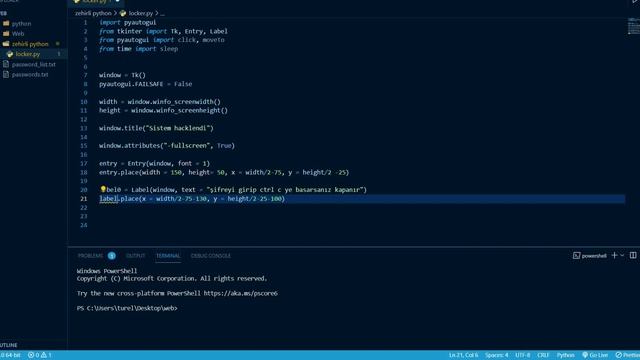Collapse the zehirli python folder
Image resolution: width=640 pixels, height=360 pixels.
(30, 44)
